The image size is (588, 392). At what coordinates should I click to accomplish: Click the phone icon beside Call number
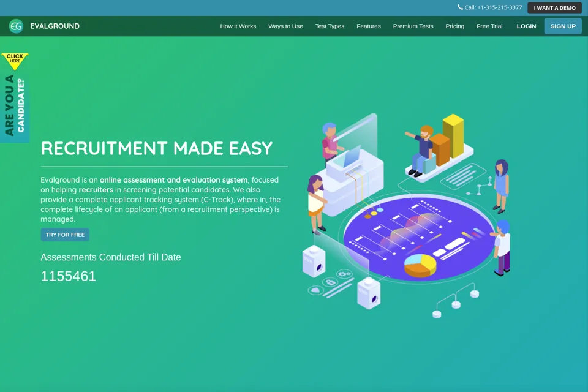click(460, 7)
